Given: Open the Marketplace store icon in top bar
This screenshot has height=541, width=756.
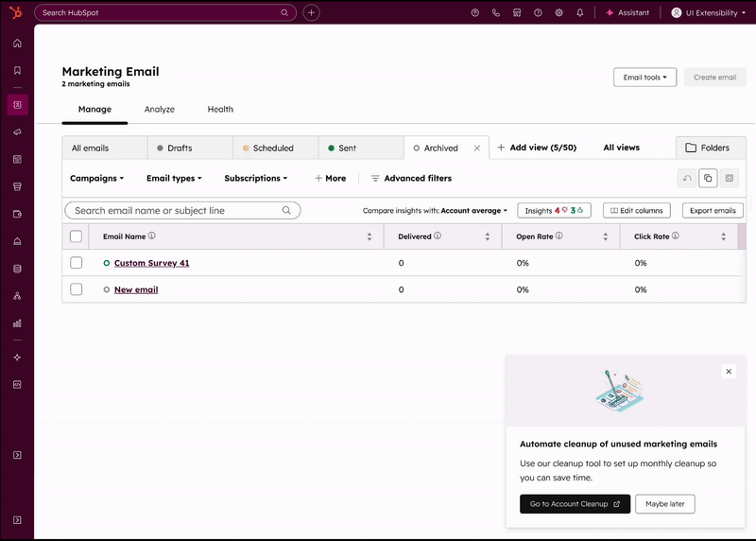Looking at the screenshot, I should pyautogui.click(x=517, y=13).
